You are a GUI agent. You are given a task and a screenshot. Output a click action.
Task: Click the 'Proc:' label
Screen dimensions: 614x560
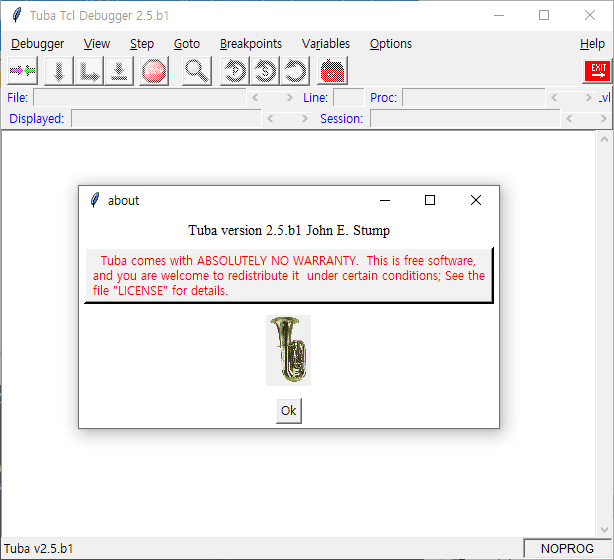click(x=383, y=98)
